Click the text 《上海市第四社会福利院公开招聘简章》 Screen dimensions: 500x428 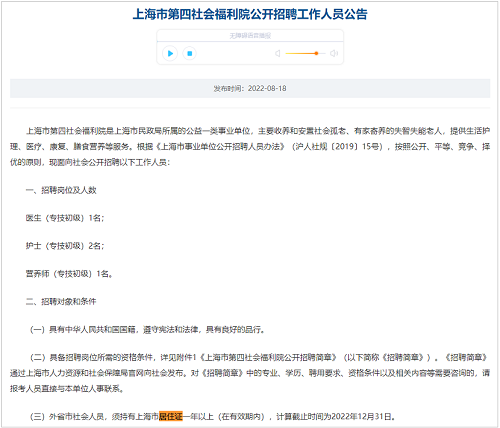pyautogui.click(x=269, y=358)
